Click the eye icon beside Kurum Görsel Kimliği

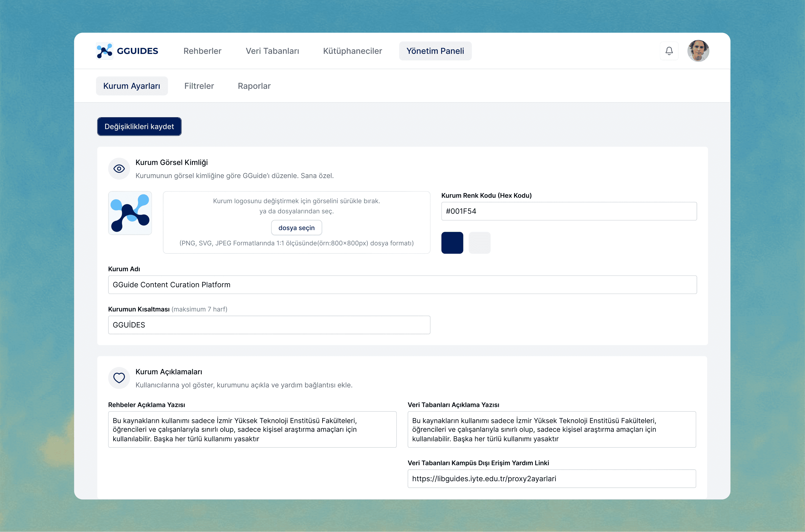[119, 169]
